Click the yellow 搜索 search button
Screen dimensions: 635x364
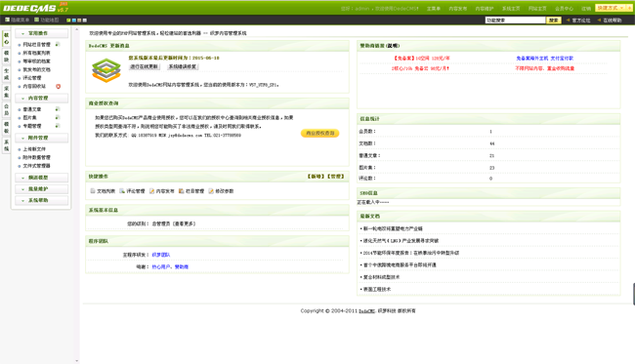[x=554, y=20]
